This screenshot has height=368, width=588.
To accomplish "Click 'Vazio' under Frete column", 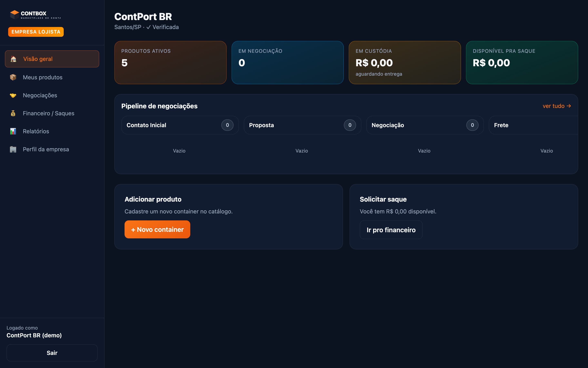I will click(547, 151).
